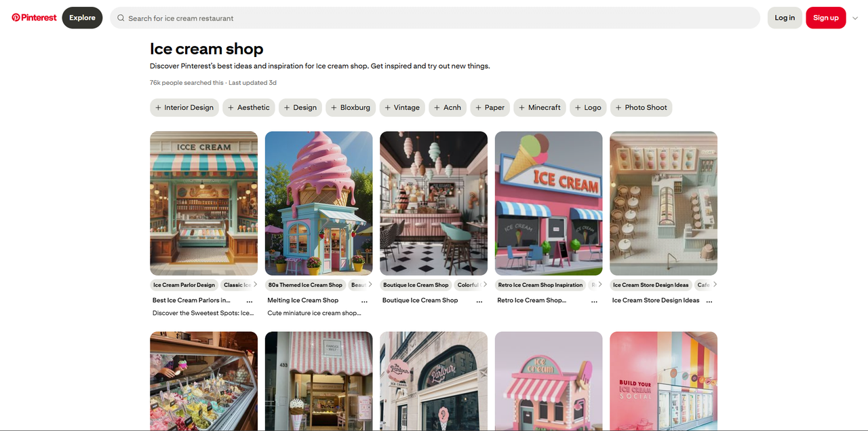
Task: Open the Melting Ice Cream Shop link
Action: pos(302,299)
